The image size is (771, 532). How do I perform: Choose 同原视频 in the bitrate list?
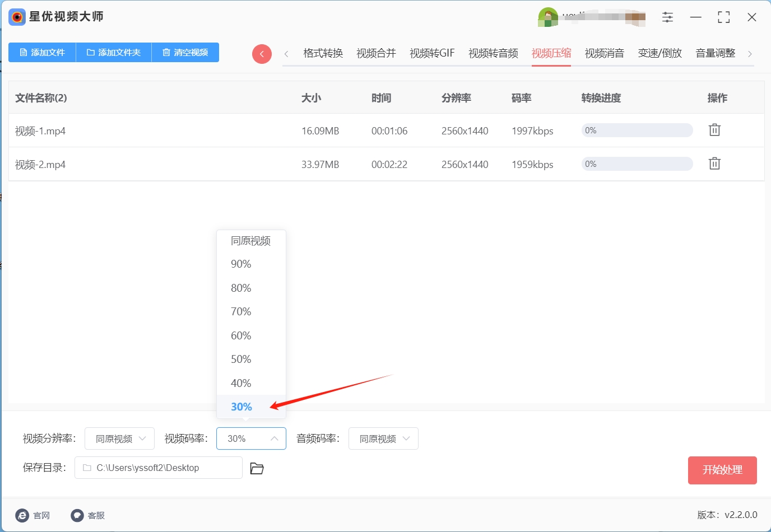pyautogui.click(x=251, y=241)
